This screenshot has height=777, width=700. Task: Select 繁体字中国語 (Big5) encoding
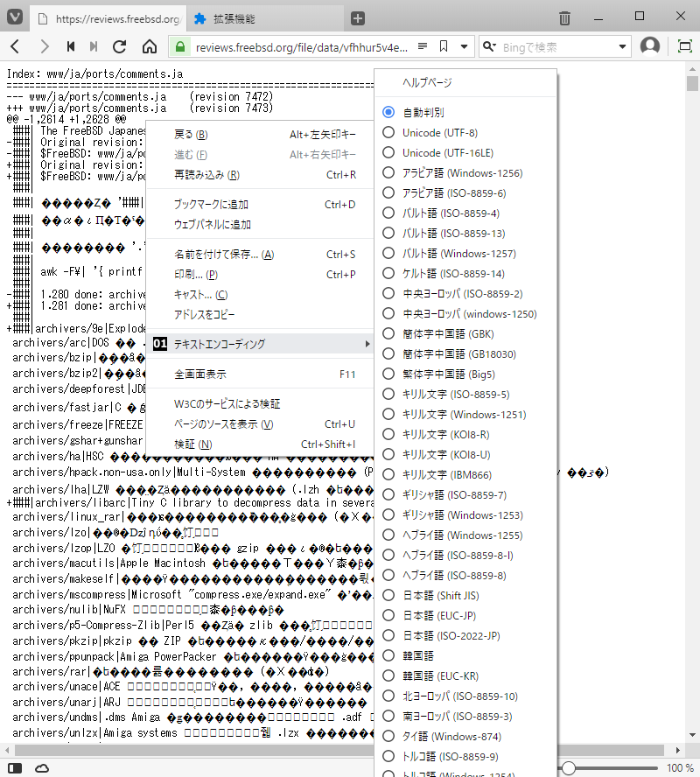click(x=465, y=374)
